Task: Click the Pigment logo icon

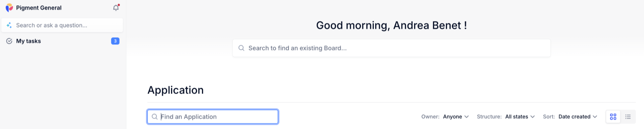Action: [9, 8]
